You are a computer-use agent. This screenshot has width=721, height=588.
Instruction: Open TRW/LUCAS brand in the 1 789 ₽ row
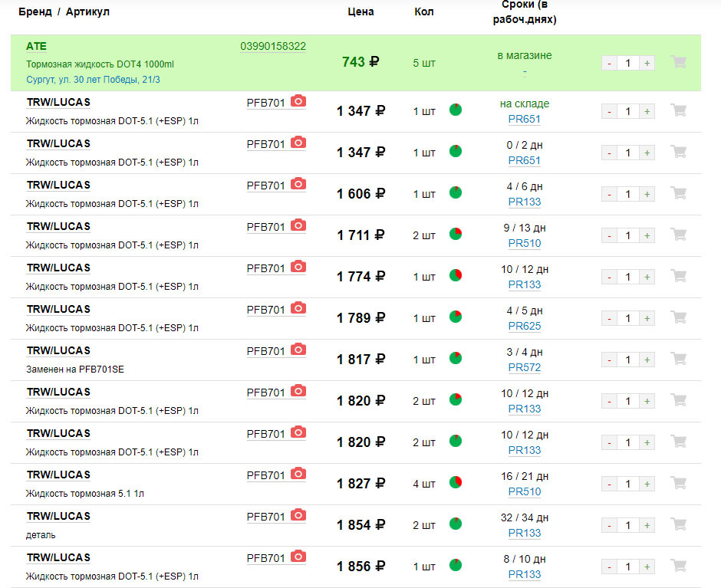click(x=58, y=309)
